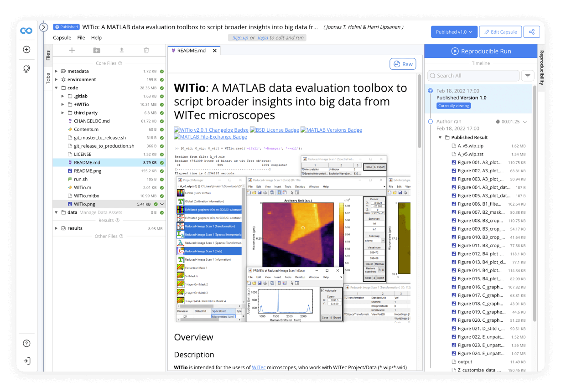Click the Core Files info circle
The height and width of the screenshot is (392, 561).
(x=119, y=62)
